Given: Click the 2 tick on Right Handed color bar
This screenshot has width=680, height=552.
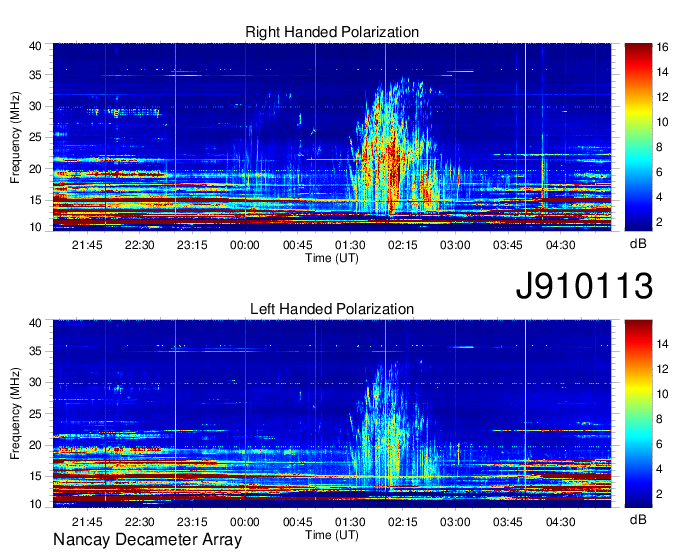Looking at the screenshot, I should coord(660,222).
